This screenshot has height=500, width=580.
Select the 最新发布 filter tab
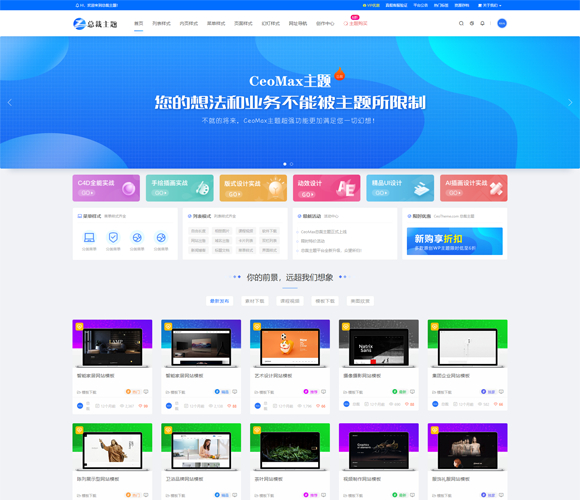(220, 301)
